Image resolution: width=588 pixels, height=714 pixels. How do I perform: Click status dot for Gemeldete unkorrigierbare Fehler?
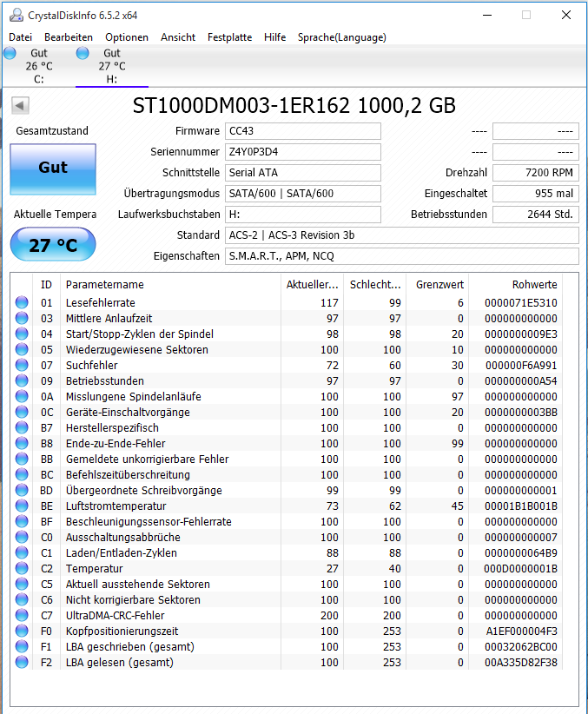[22, 459]
